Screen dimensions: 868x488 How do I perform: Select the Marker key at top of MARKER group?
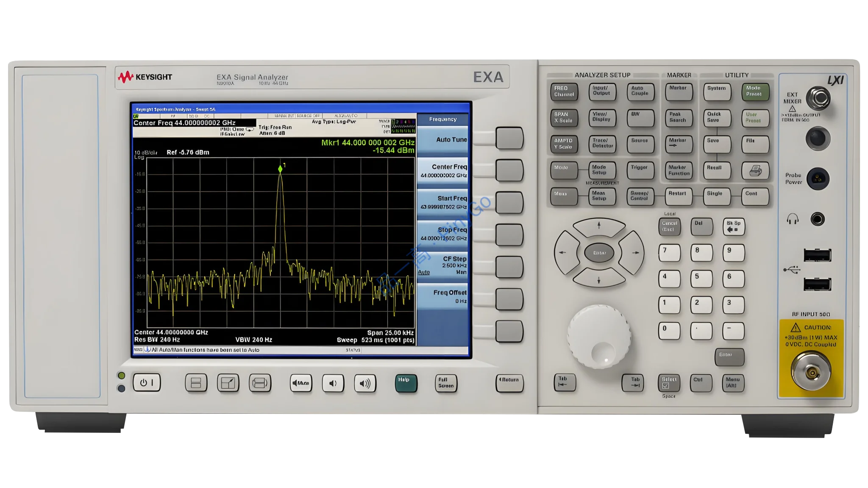point(679,92)
